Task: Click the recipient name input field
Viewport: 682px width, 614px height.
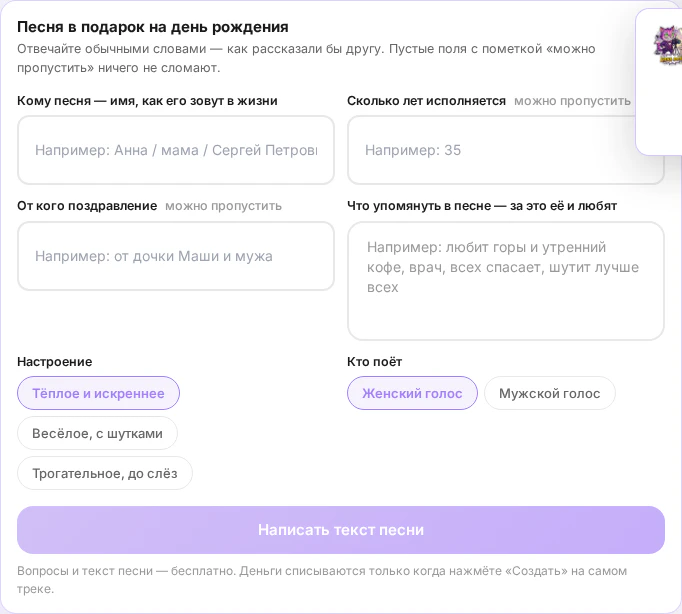Action: (x=176, y=150)
